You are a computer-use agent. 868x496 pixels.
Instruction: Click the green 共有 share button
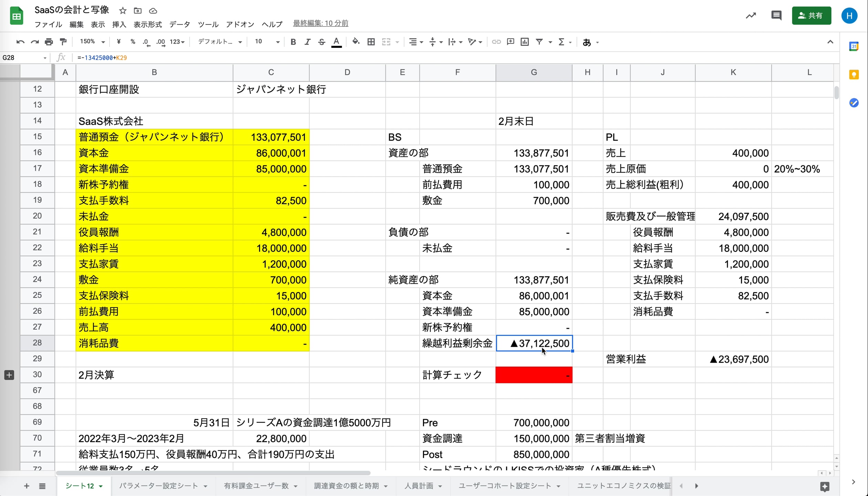pyautogui.click(x=811, y=15)
